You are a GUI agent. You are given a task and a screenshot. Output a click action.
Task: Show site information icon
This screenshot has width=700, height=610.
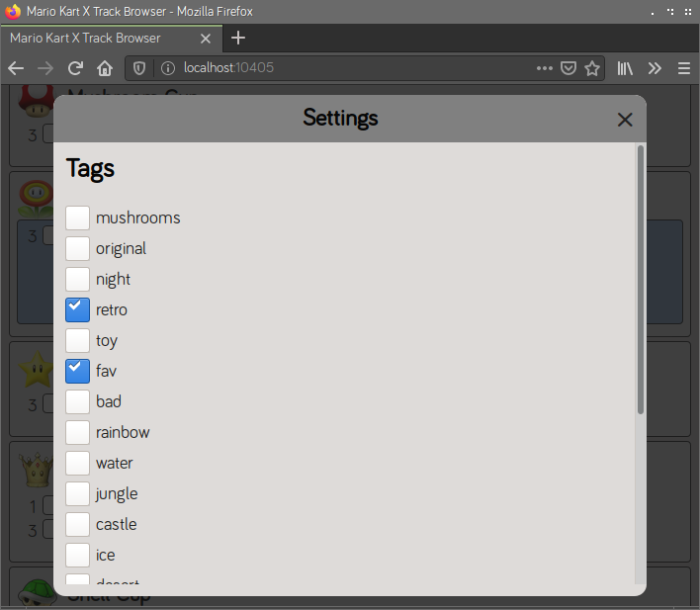168,68
